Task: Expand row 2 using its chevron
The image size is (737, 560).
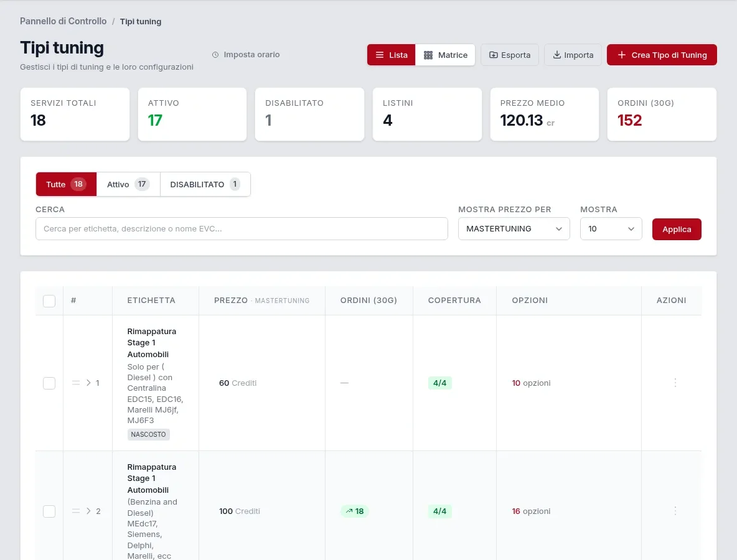Action: [x=88, y=511]
